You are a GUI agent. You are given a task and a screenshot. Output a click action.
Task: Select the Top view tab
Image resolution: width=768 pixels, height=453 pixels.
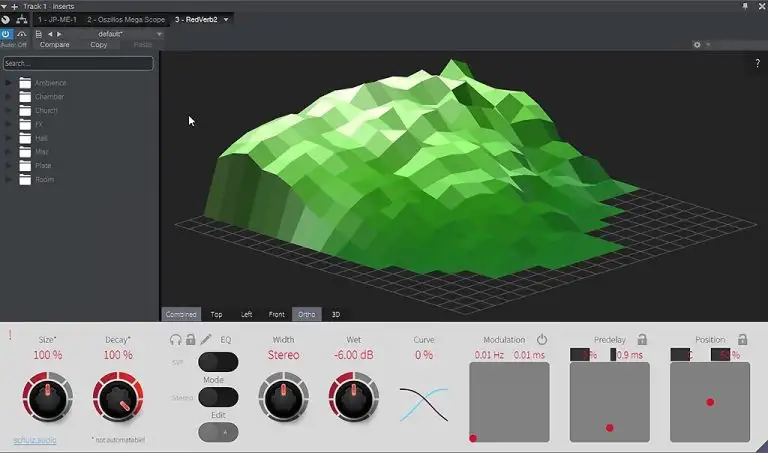pos(216,314)
